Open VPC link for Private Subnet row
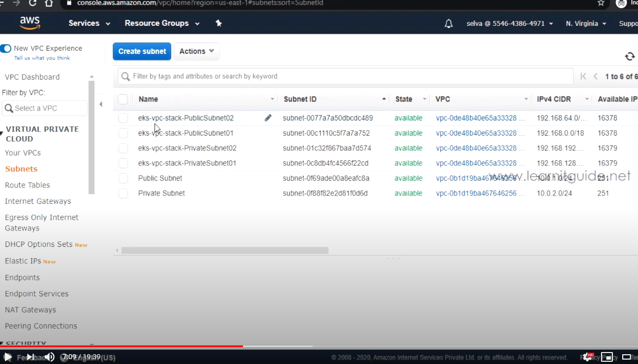 coord(476,193)
